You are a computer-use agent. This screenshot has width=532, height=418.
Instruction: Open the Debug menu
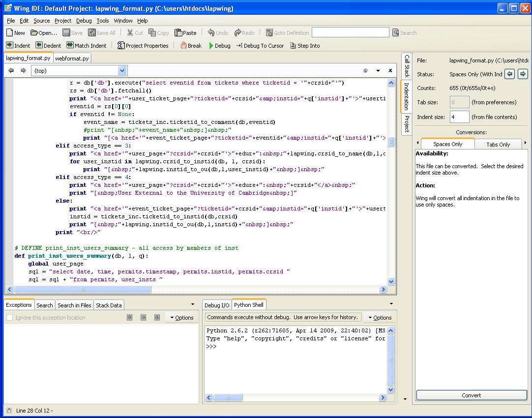84,21
